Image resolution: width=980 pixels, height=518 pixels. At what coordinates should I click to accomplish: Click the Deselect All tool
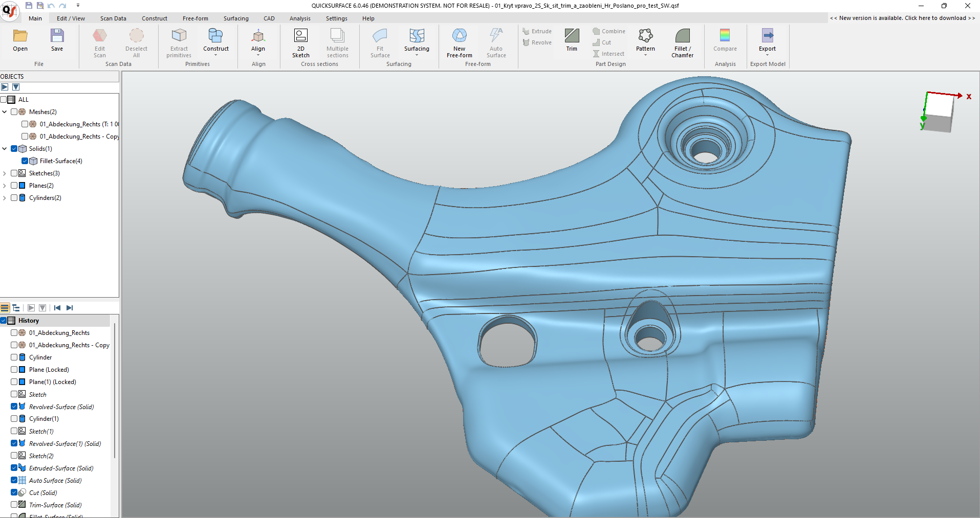tap(136, 43)
